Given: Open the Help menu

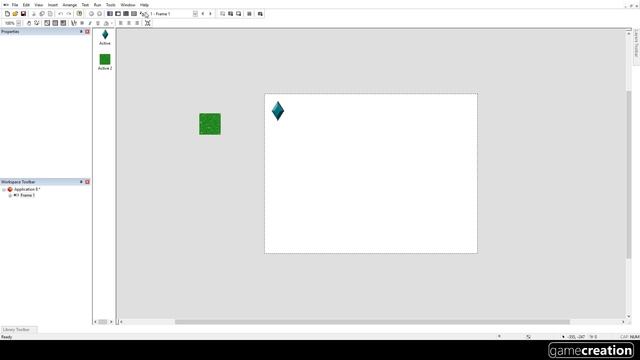Looking at the screenshot, I should (x=144, y=5).
